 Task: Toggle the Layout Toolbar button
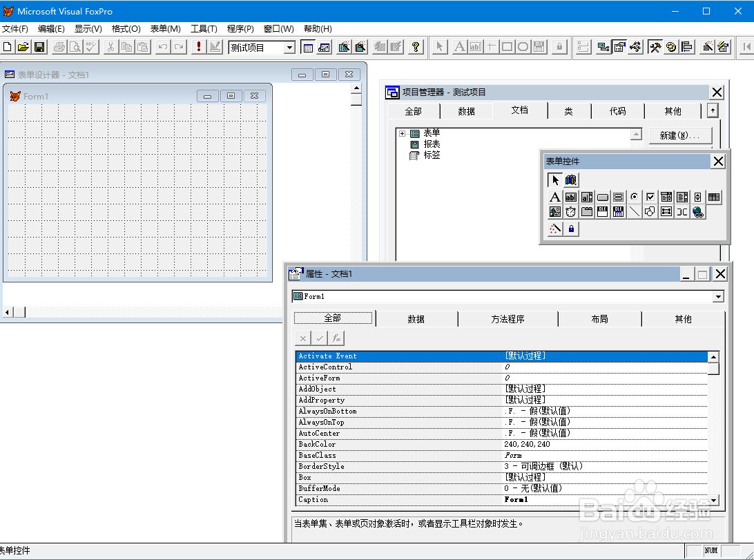click(687, 47)
